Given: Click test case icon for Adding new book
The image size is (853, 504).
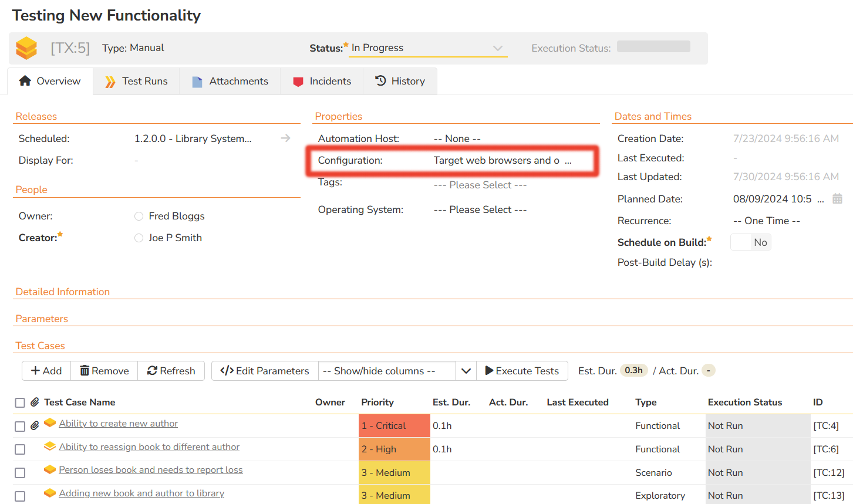Looking at the screenshot, I should coord(50,493).
